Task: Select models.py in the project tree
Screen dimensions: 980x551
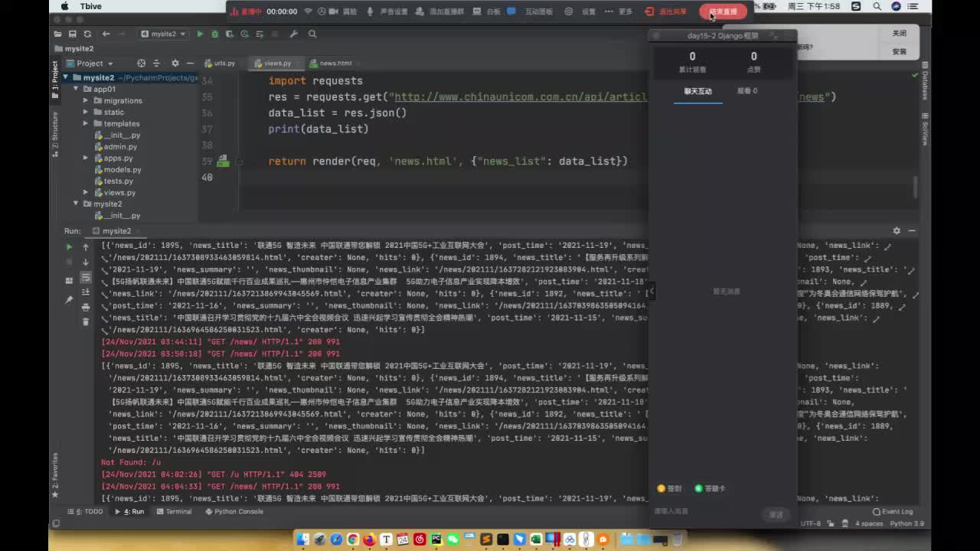Action: [122, 169]
